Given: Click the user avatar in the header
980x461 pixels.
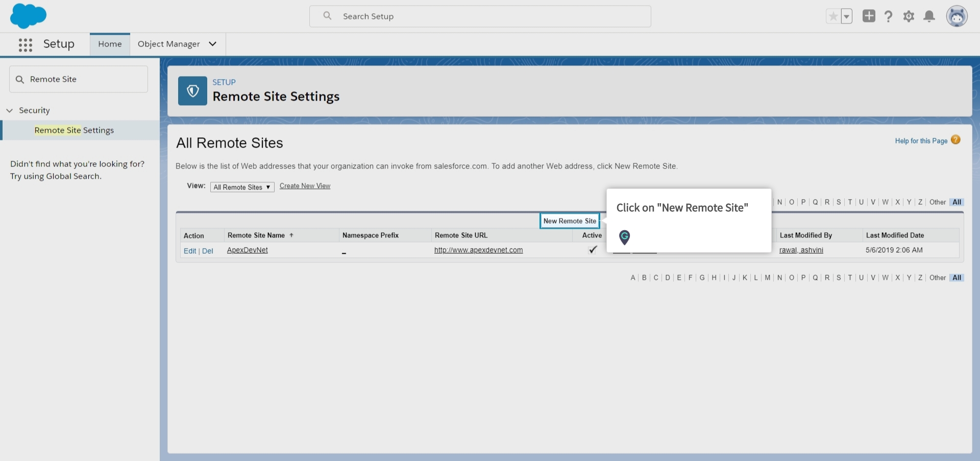Looking at the screenshot, I should pos(958,16).
